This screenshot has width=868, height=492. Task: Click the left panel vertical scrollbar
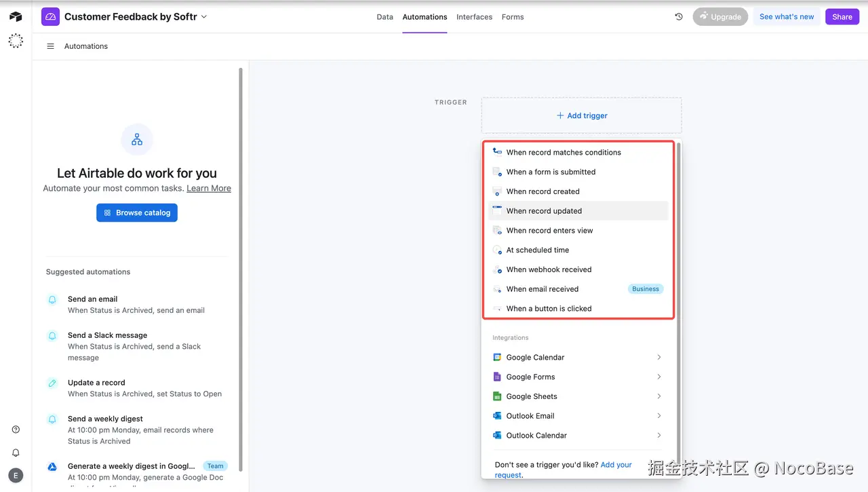[240, 269]
